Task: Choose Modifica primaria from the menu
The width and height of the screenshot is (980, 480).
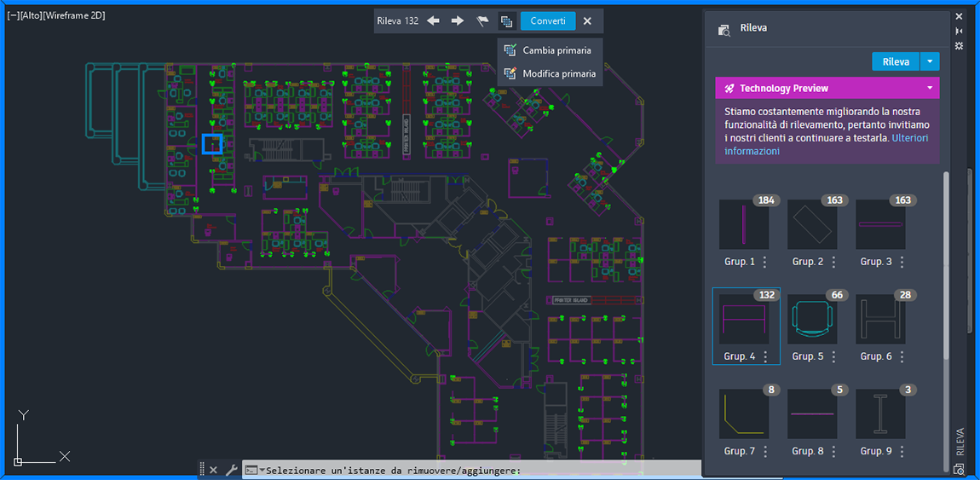Action: point(550,74)
